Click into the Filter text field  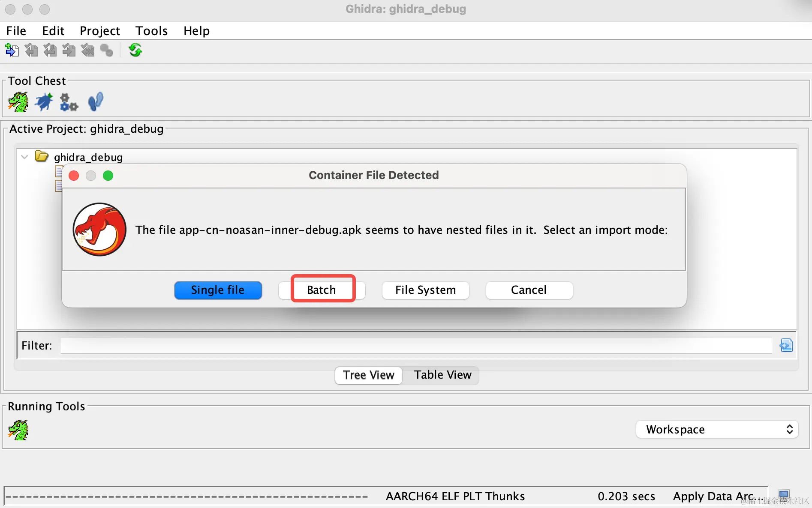(416, 345)
